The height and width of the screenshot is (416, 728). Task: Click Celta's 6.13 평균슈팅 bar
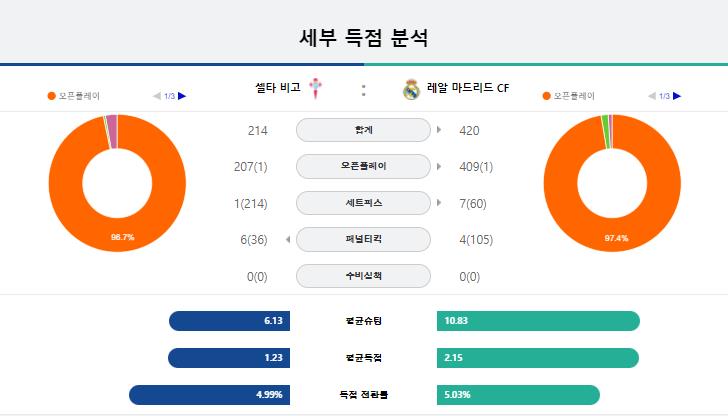(x=229, y=321)
